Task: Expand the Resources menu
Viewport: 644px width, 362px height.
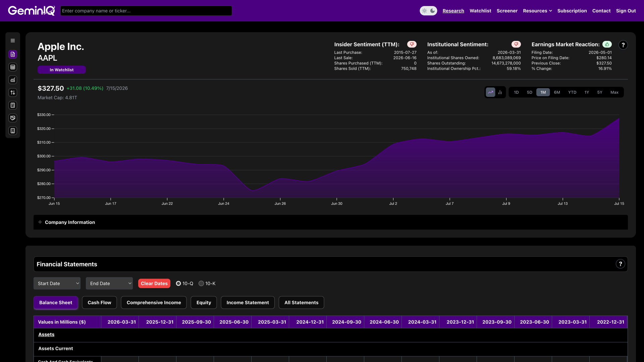Action: coord(537,11)
